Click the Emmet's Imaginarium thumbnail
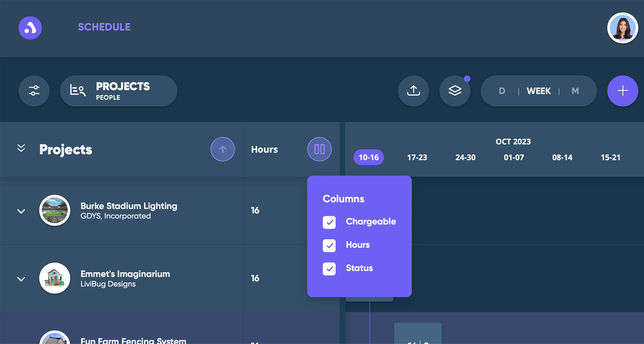 [x=55, y=278]
